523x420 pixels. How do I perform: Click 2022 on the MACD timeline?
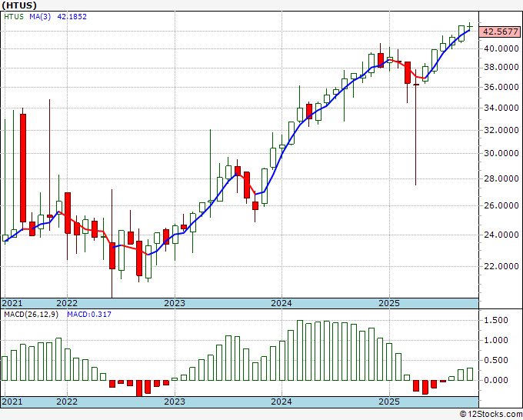tap(67, 402)
